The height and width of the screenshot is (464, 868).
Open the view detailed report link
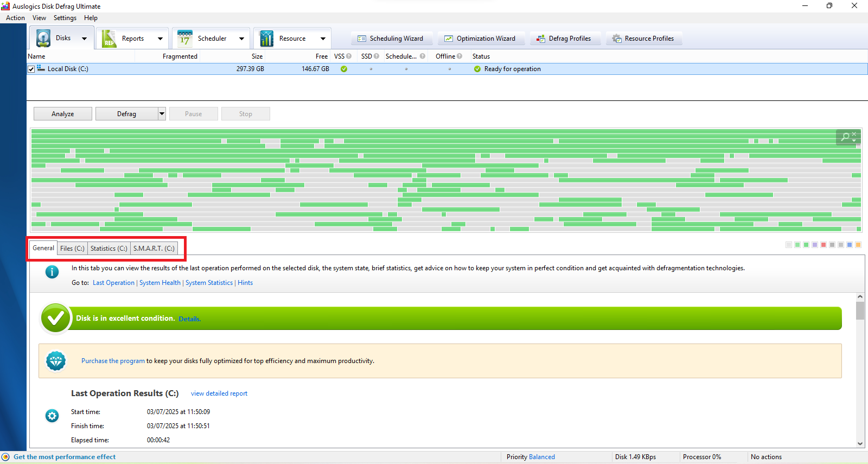(x=219, y=393)
